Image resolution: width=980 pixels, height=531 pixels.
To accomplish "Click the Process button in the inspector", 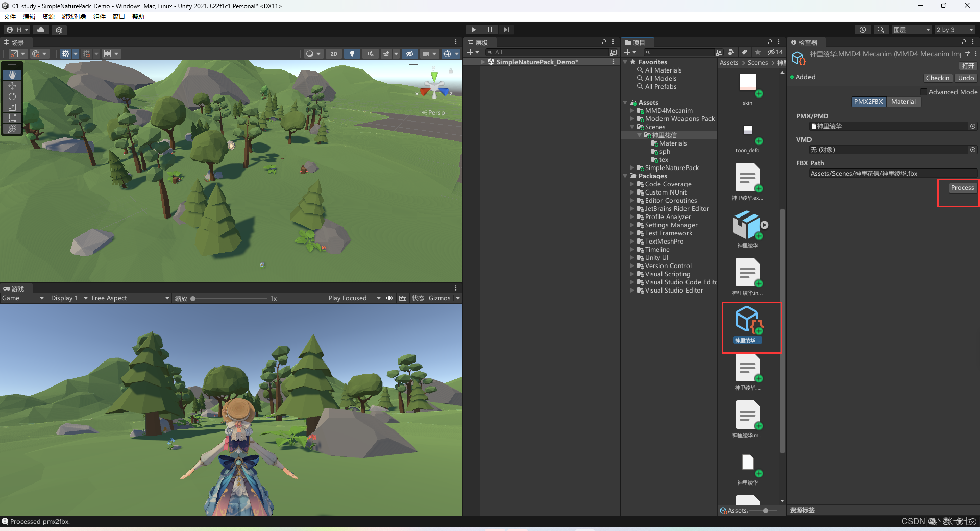I will click(962, 188).
